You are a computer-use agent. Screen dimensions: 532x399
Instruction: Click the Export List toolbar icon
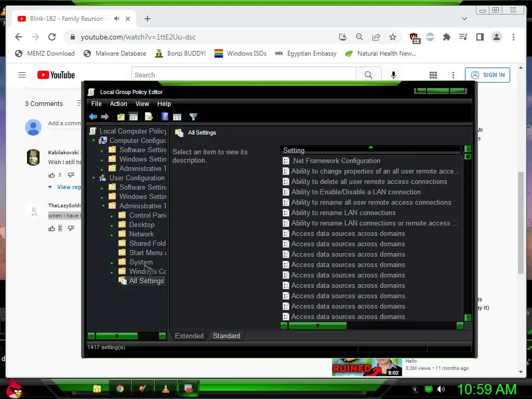point(149,117)
